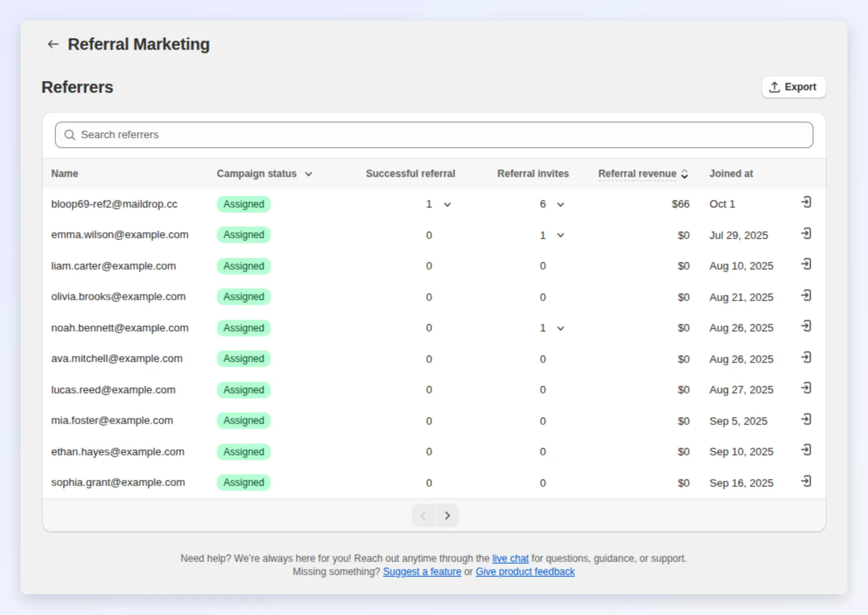Select ethan.hayes@example.com referrer name
This screenshot has width=868, height=615.
[x=118, y=452]
